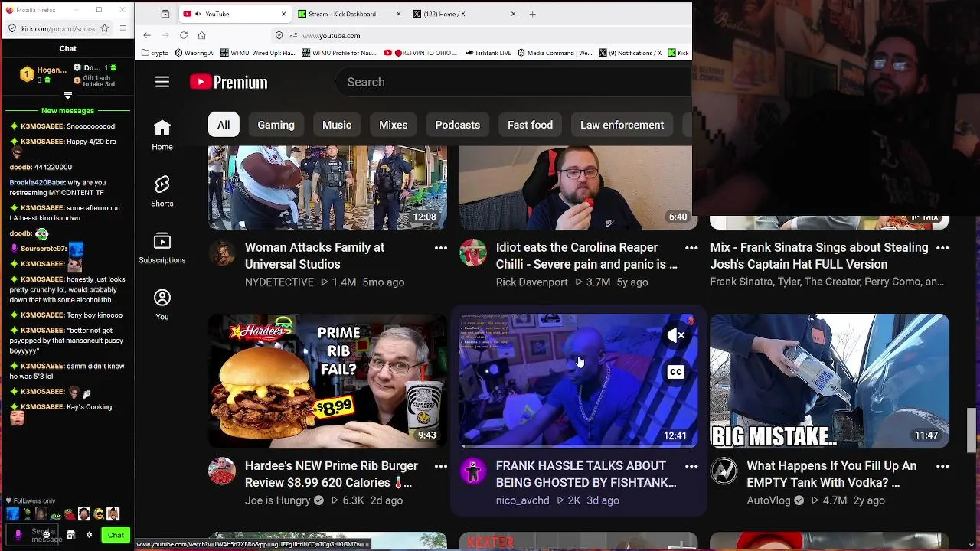Select the Gaming filter chip
The height and width of the screenshot is (551, 980).
(276, 125)
